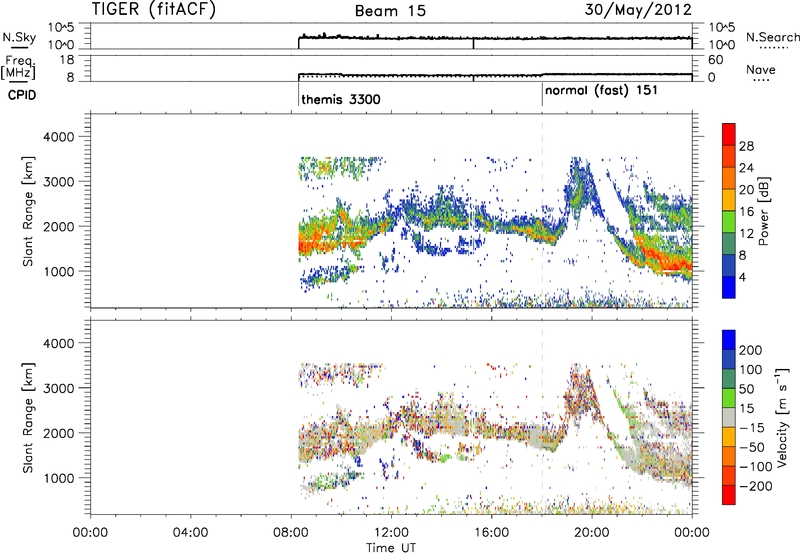800x554 pixels.
Task: Pick the top blue segment of velocity colorbar
Action: pyautogui.click(x=729, y=340)
